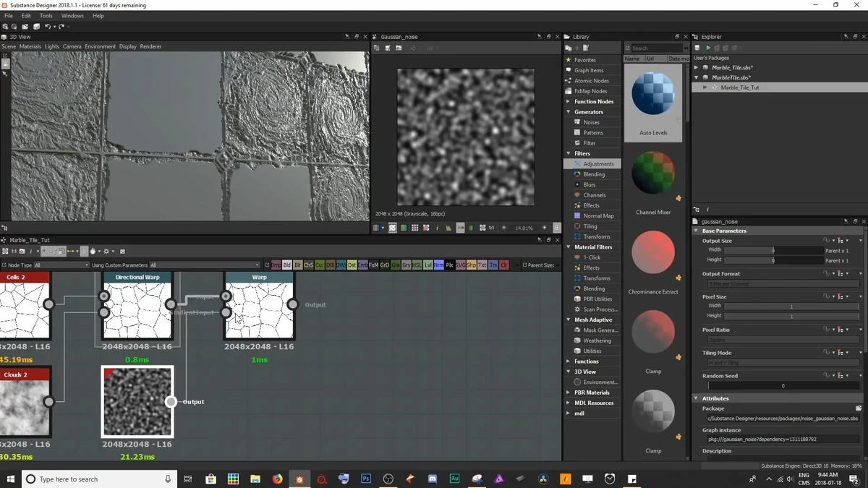The height and width of the screenshot is (488, 868).
Task: Toggle the Parent Size link option
Action: 526,265
